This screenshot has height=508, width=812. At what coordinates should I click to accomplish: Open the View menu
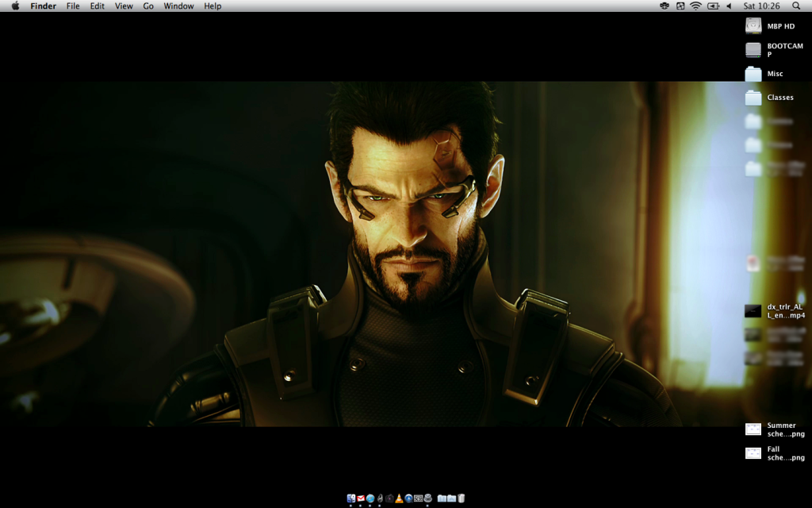coord(124,6)
